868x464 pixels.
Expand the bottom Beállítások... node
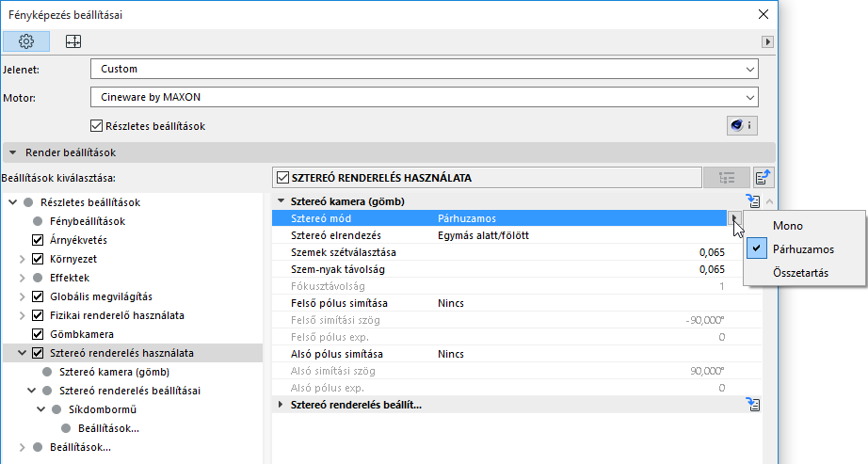tap(23, 447)
